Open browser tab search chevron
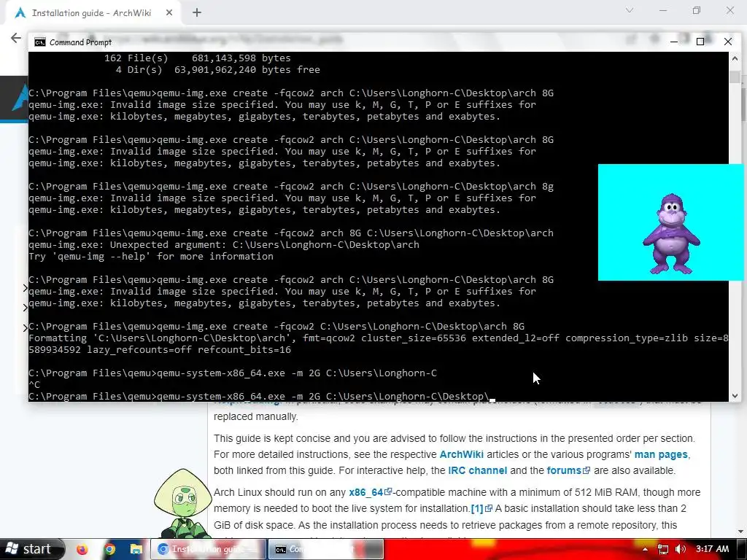 point(630,10)
